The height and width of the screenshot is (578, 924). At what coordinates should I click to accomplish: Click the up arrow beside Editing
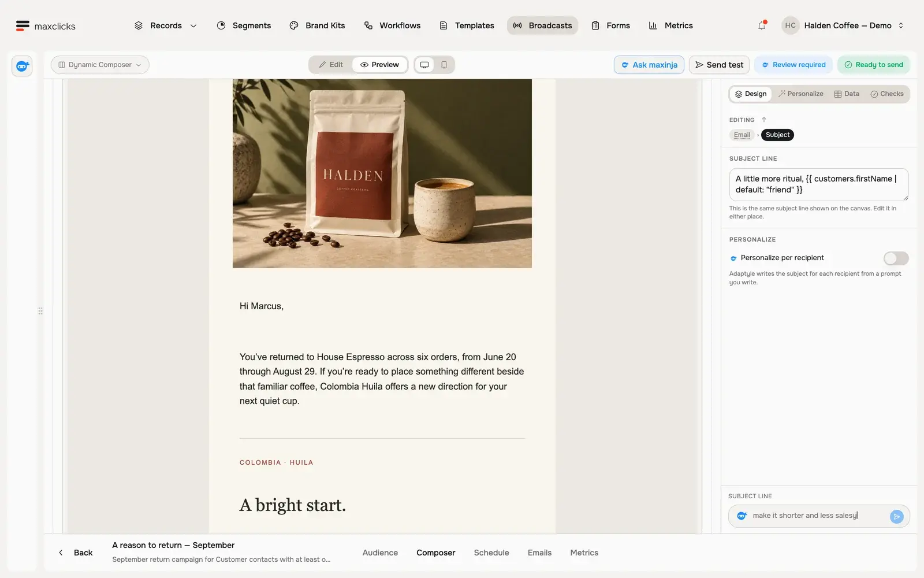[764, 120]
